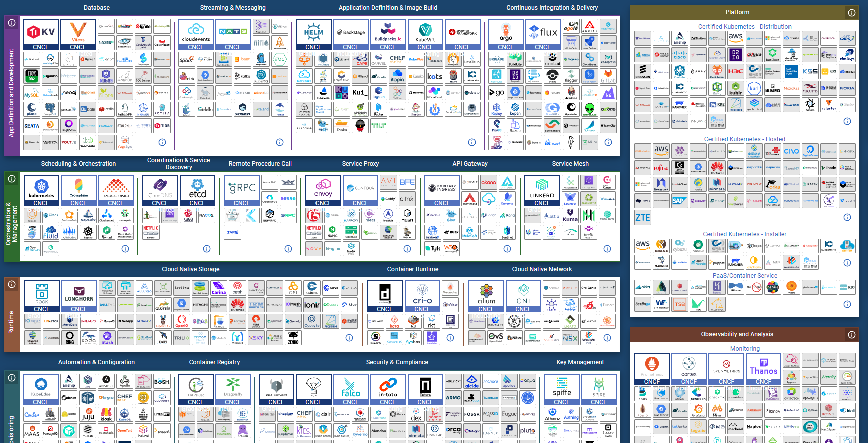Select the kots logo tile

435,77
